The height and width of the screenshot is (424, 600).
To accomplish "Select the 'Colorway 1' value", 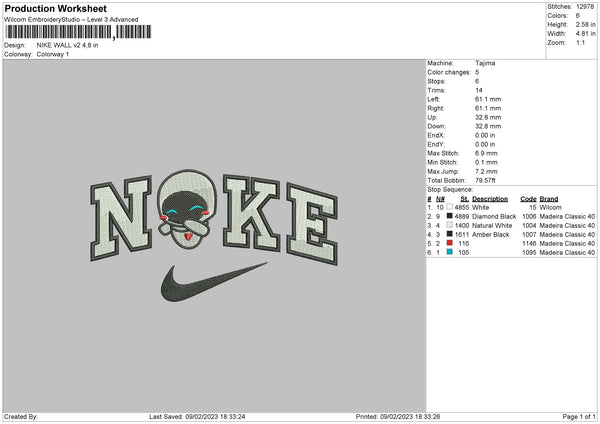I will click(x=53, y=54).
